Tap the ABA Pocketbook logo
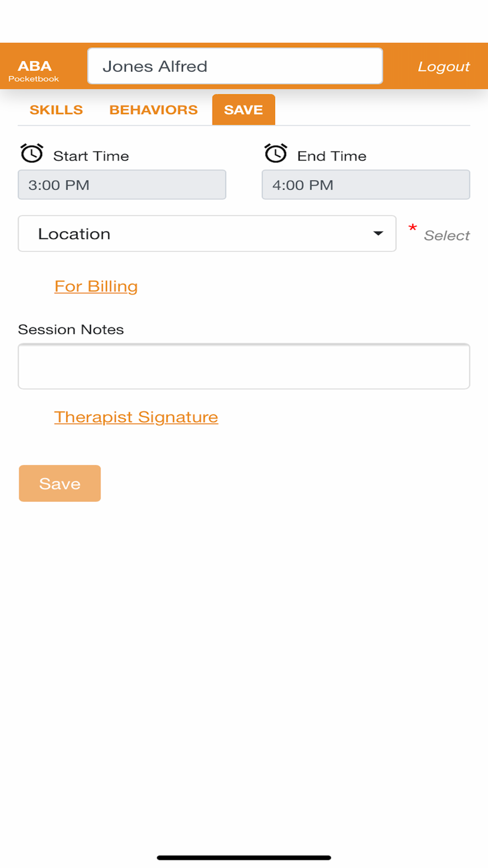 [34, 70]
